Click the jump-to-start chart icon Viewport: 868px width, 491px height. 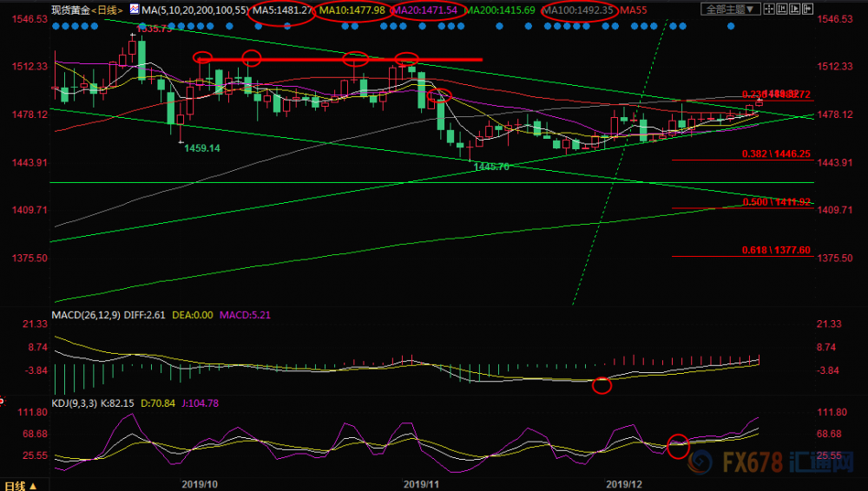(x=782, y=9)
